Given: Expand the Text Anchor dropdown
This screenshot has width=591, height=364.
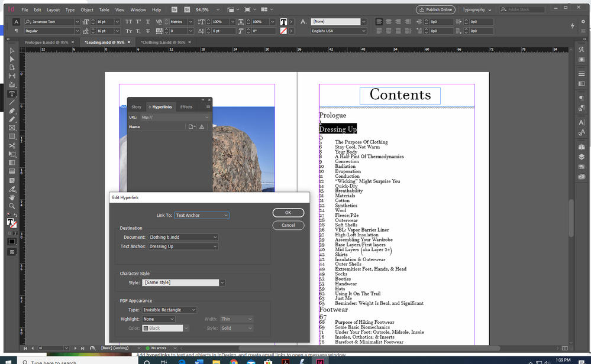Looking at the screenshot, I should (183, 246).
